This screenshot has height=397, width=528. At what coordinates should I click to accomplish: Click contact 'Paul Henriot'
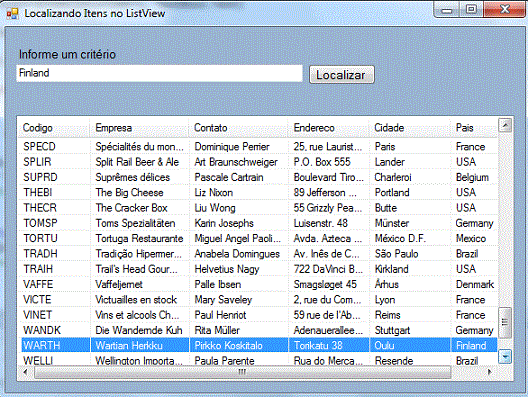point(220,315)
